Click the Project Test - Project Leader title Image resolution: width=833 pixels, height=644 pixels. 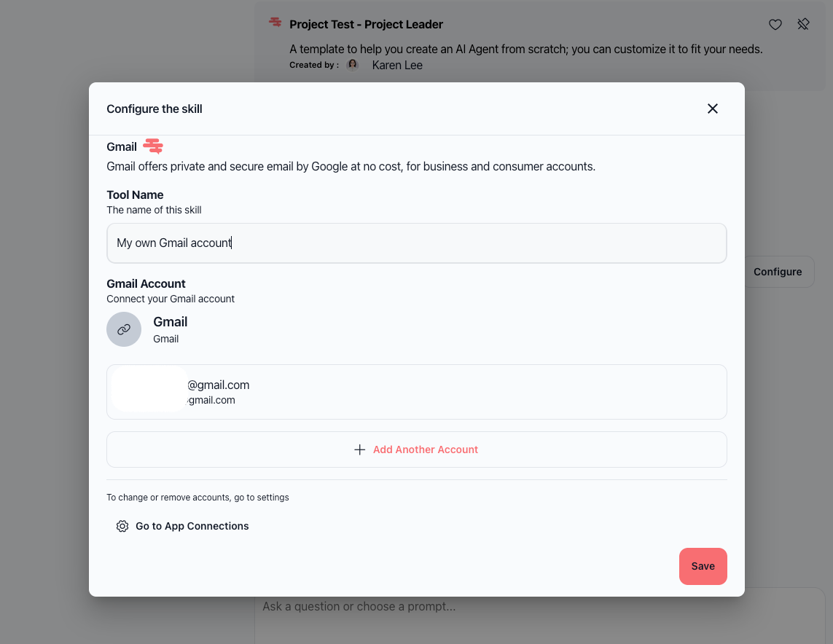[366, 25]
